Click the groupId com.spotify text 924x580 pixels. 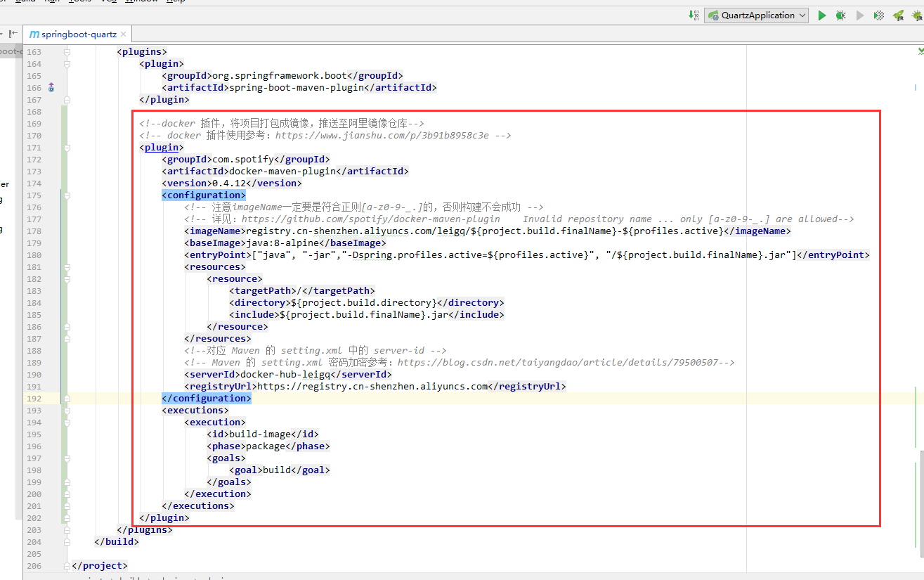243,160
